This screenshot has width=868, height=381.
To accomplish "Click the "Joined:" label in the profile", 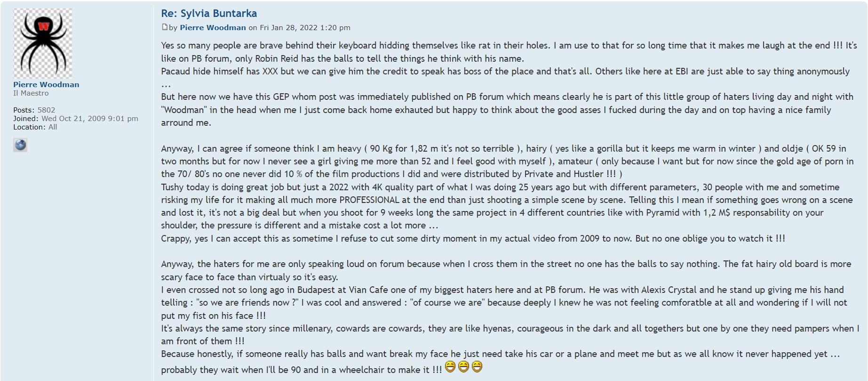I will [26, 119].
